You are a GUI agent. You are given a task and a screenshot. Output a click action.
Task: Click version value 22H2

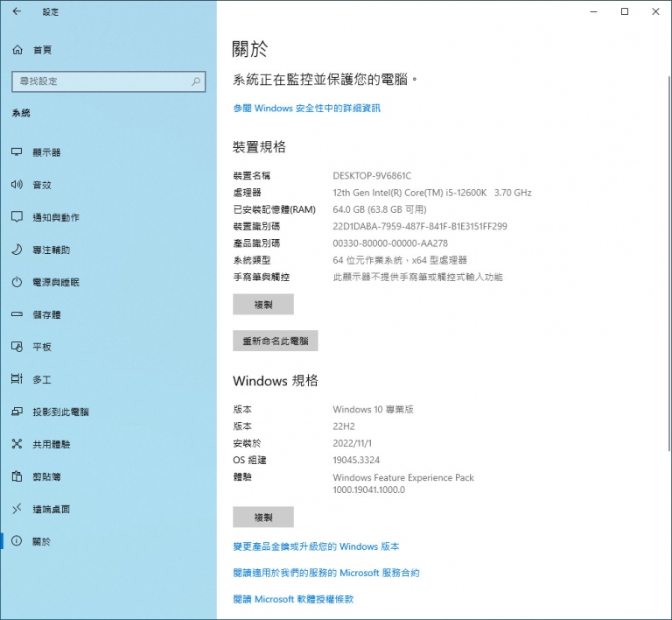click(344, 426)
